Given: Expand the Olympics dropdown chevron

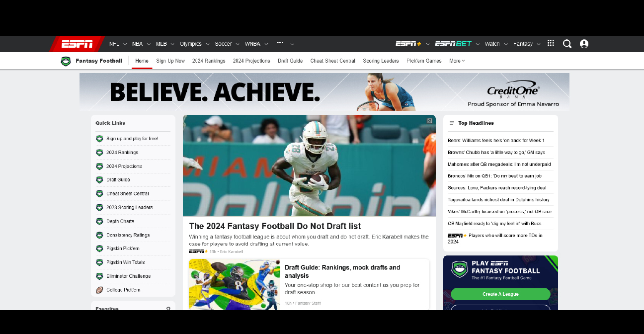Looking at the screenshot, I should pyautogui.click(x=208, y=44).
